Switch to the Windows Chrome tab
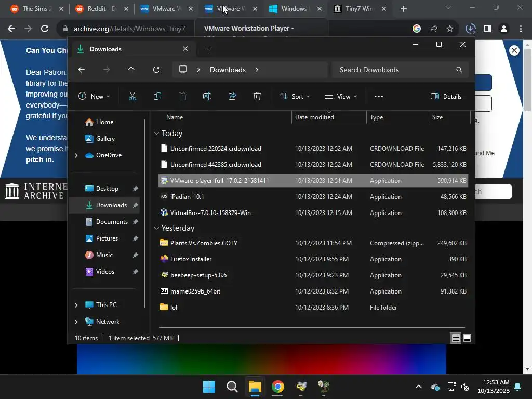532x399 pixels. pyautogui.click(x=296, y=9)
